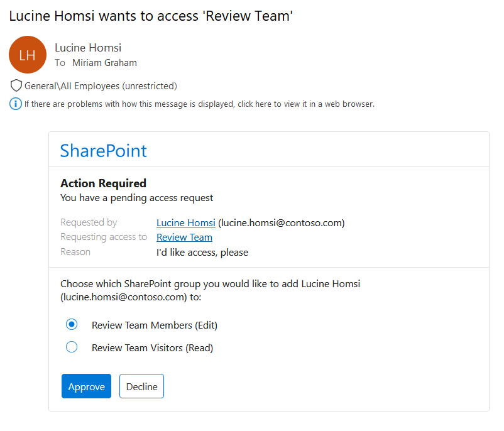Click the "Requesting access to" field label
Screen dimensions: 504x431
point(104,237)
